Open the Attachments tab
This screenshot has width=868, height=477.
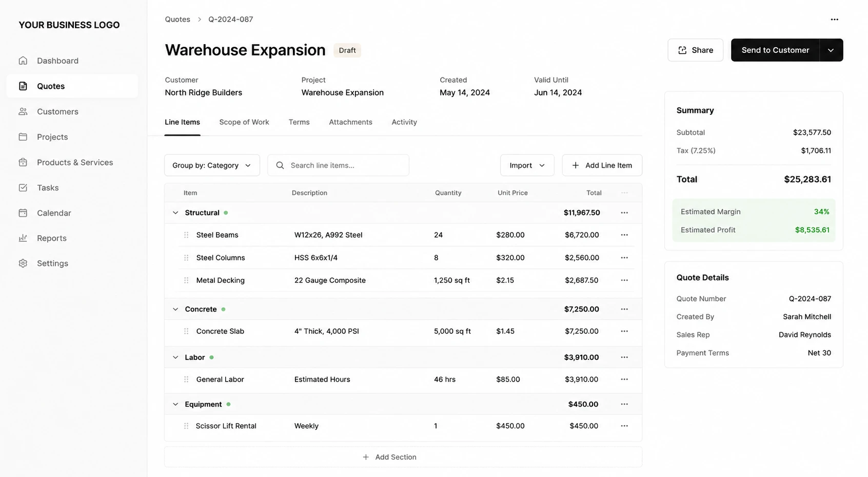(351, 122)
